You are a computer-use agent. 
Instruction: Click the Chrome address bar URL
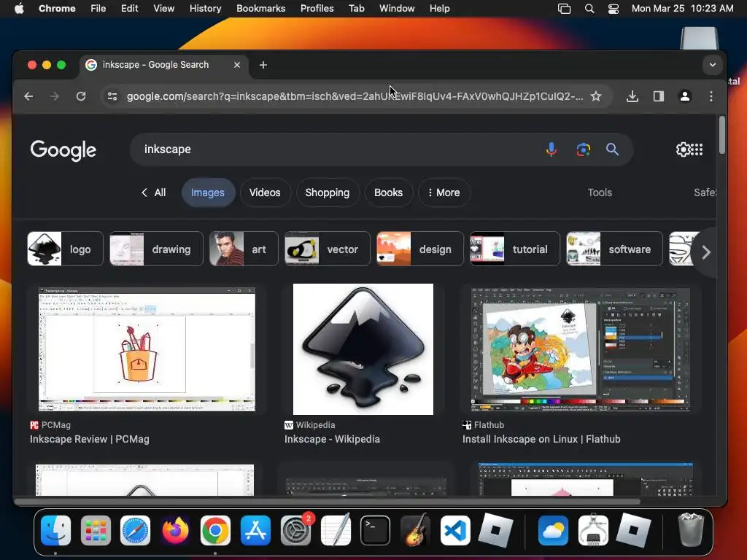tap(355, 96)
